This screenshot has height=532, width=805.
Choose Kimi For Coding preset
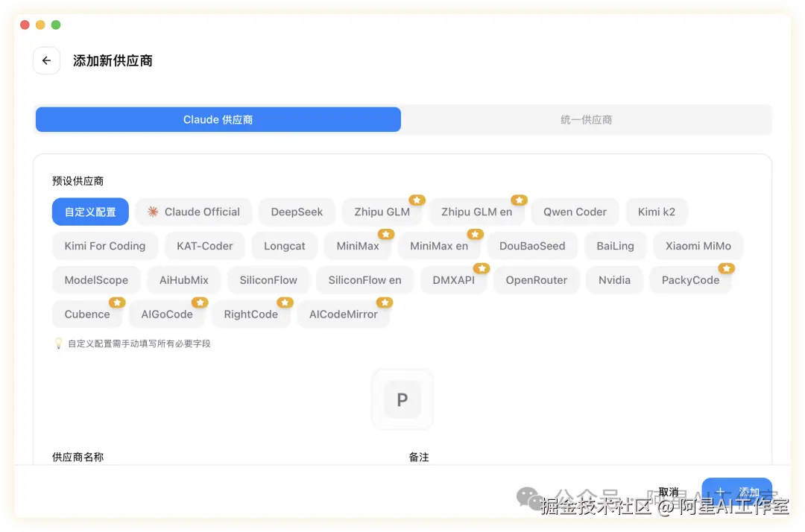point(105,246)
